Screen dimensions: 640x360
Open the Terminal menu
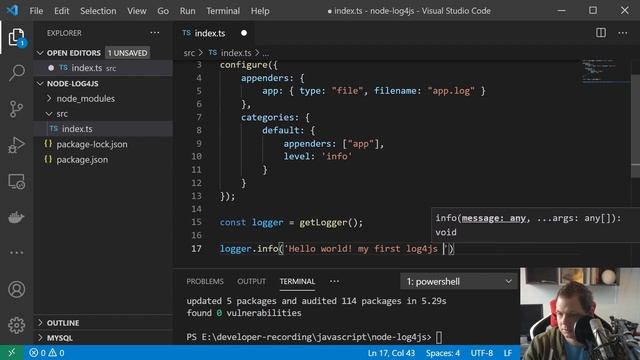[223, 11]
